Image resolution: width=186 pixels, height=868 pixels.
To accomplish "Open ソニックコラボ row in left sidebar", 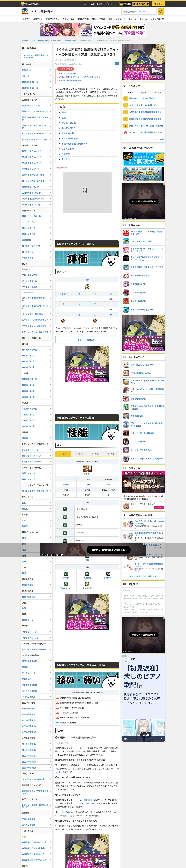I will (37, 222).
